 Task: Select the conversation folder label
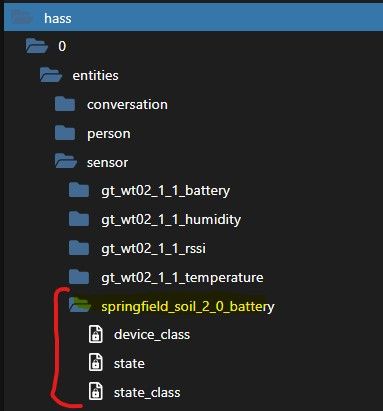point(127,105)
